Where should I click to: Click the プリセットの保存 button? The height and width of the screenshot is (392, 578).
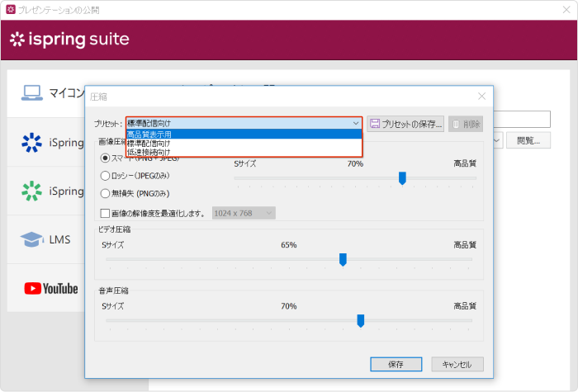405,124
